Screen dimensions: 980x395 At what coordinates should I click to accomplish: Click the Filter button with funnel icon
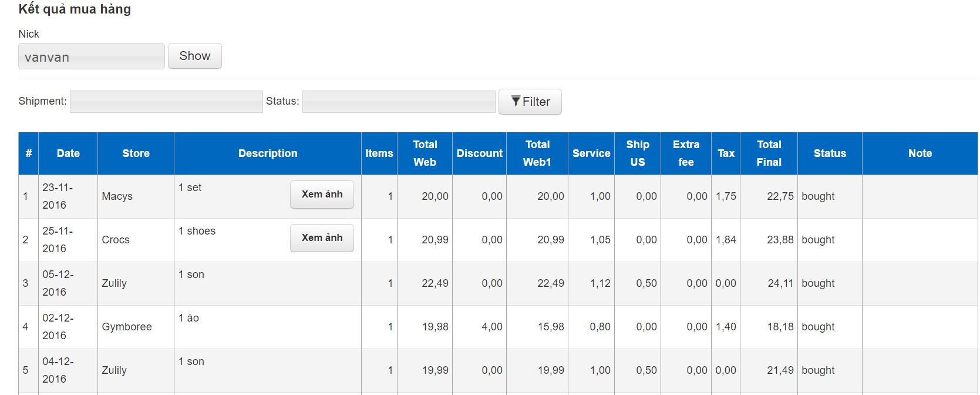[530, 102]
